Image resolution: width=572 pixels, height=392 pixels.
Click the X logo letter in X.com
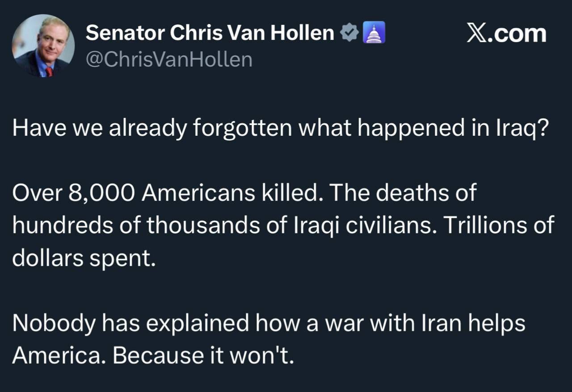(x=476, y=34)
